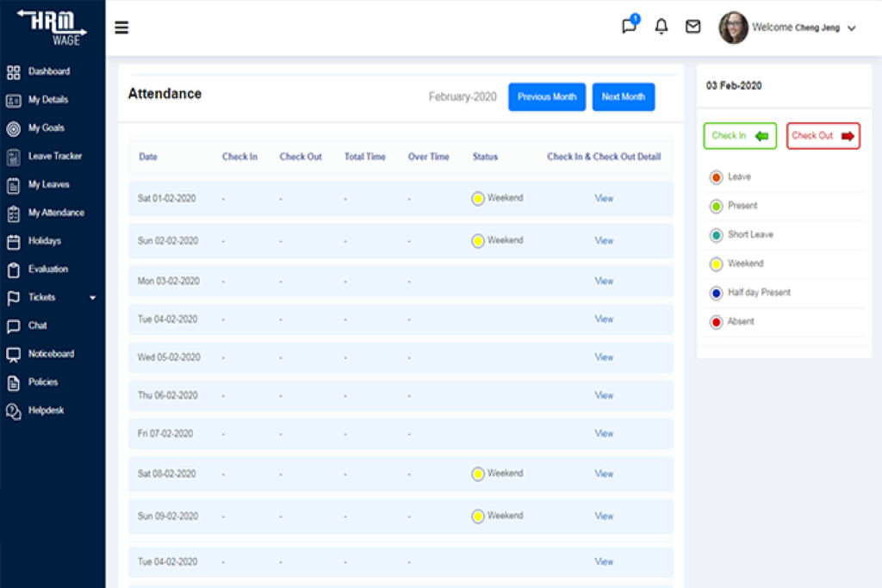
Task: Click the user profile avatar
Action: pyautogui.click(x=734, y=28)
